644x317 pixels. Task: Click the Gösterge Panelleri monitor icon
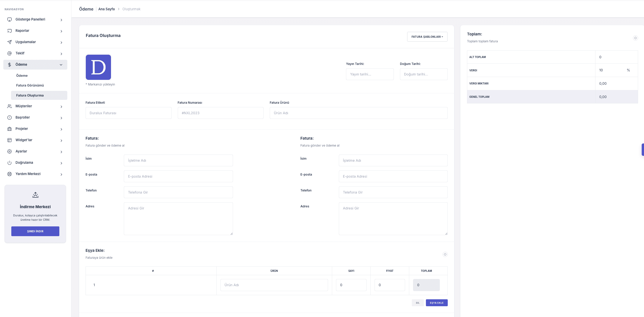pos(10,20)
